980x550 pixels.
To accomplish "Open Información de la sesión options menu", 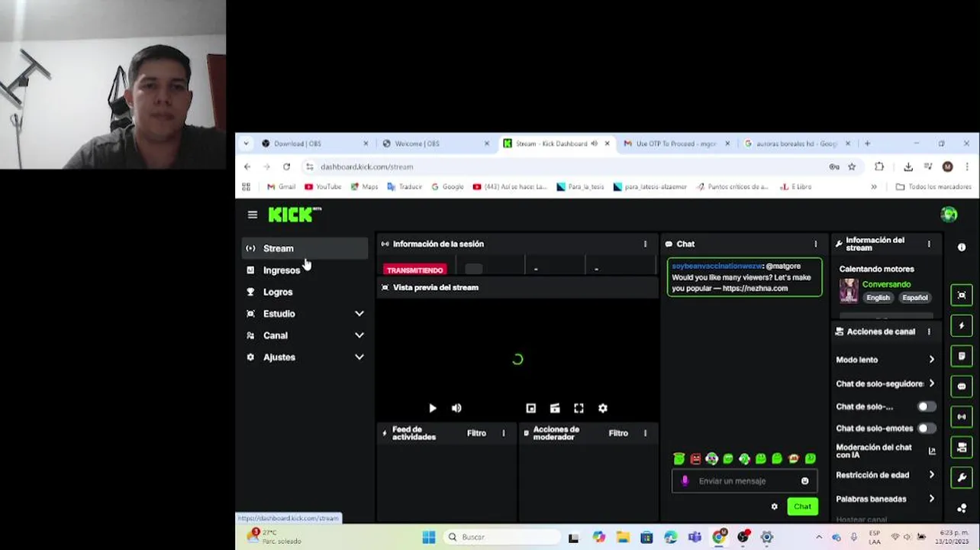I will 645,244.
